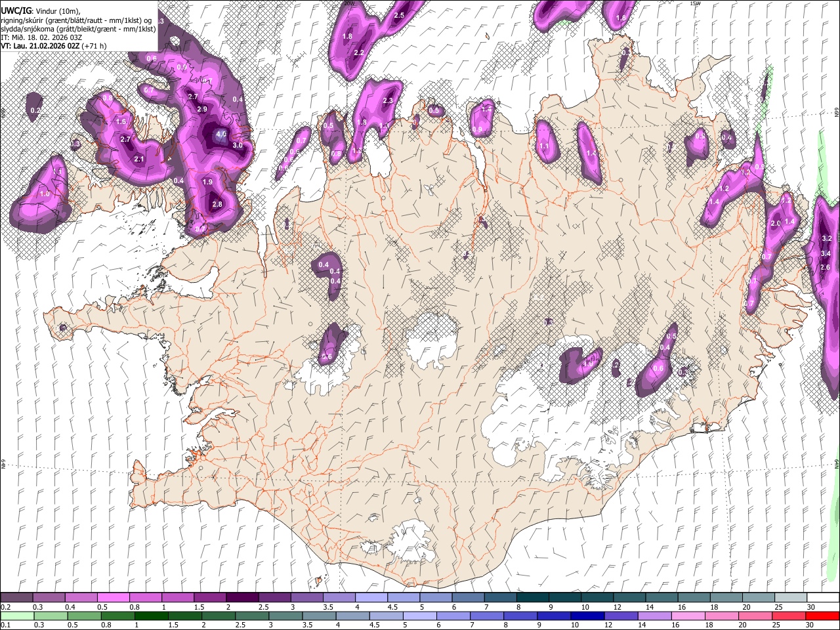Click the 'rigning/skúrir' legend description line
The image size is (840, 630).
(x=76, y=20)
